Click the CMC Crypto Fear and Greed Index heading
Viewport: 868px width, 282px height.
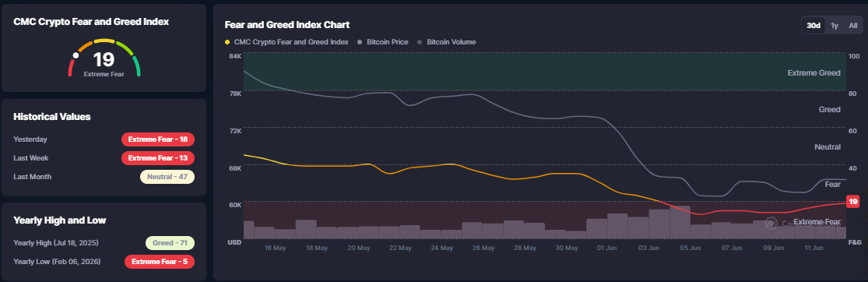click(91, 22)
